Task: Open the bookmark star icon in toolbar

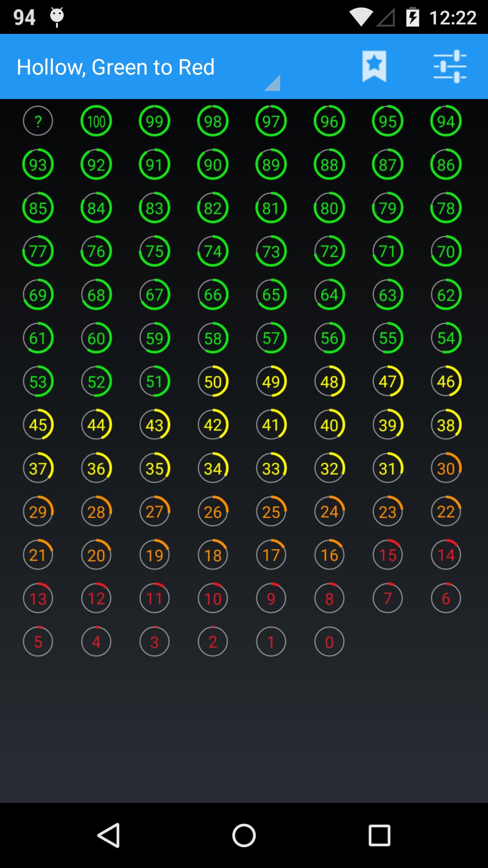Action: tap(374, 66)
